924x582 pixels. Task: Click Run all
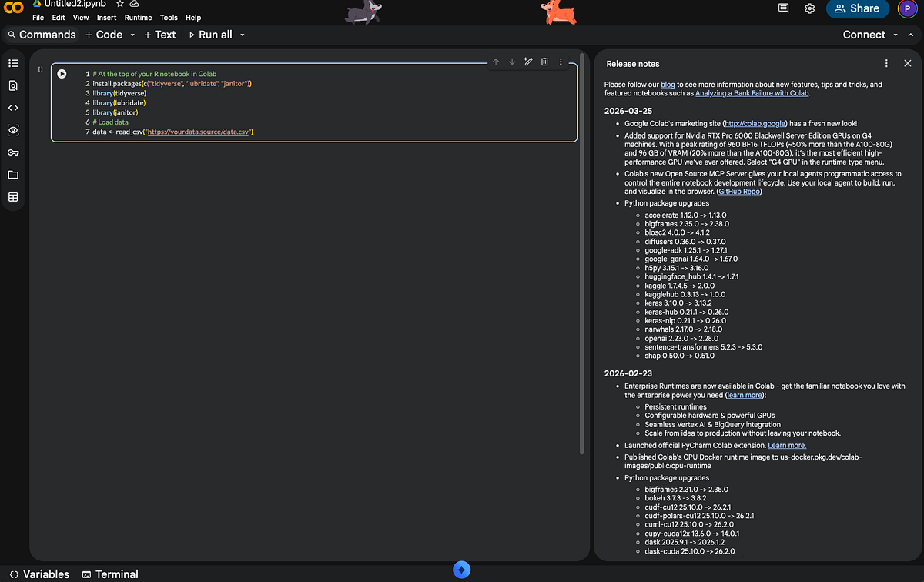click(x=210, y=35)
